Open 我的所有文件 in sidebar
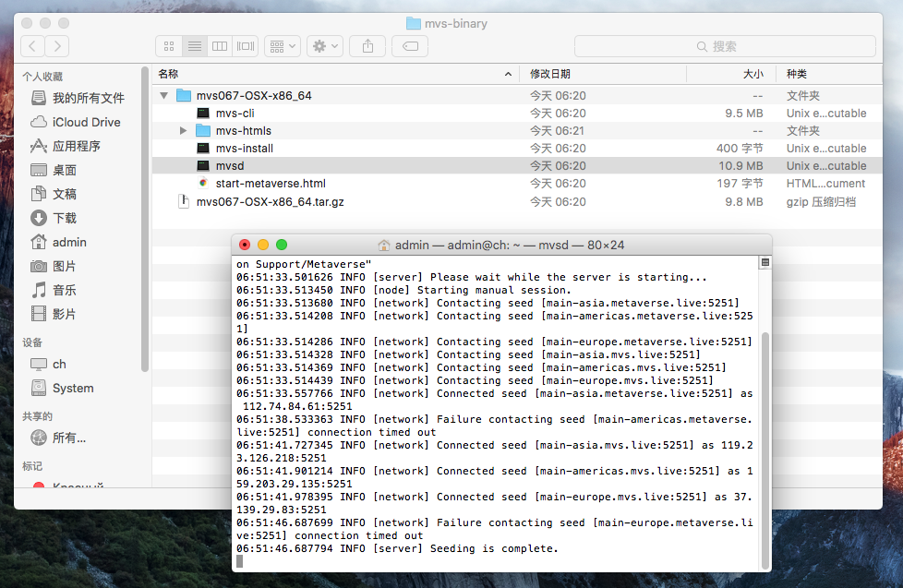The width and height of the screenshot is (903, 588). click(x=78, y=98)
